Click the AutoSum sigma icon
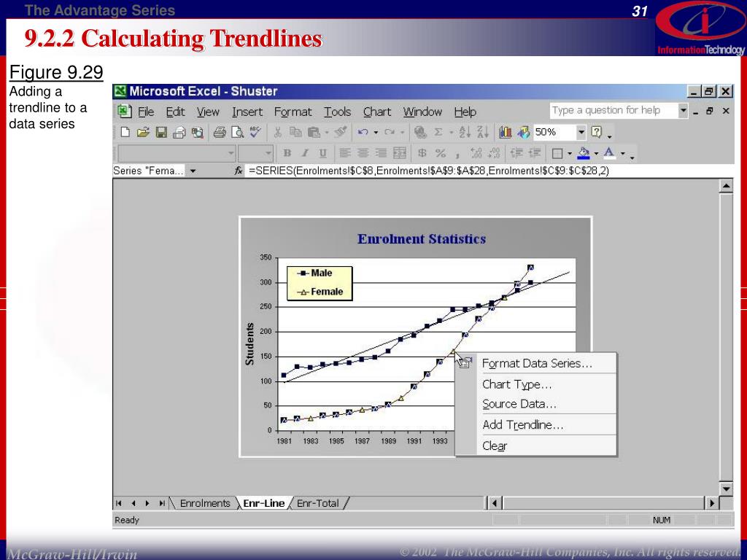The width and height of the screenshot is (747, 560). point(438,133)
